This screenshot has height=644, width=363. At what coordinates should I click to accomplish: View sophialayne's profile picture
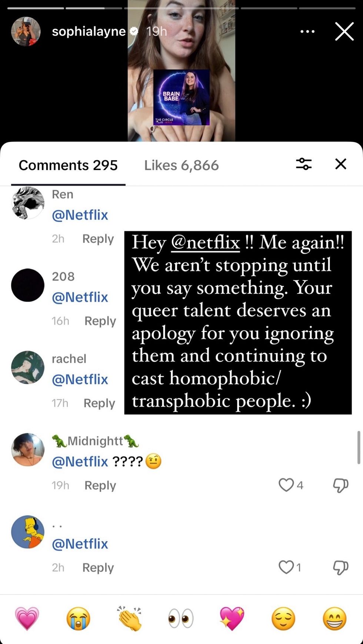[26, 31]
